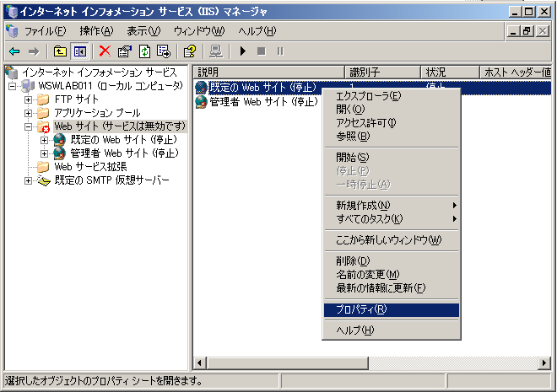Click the Up one level folder icon
This screenshot has width=557, height=392.
point(60,51)
